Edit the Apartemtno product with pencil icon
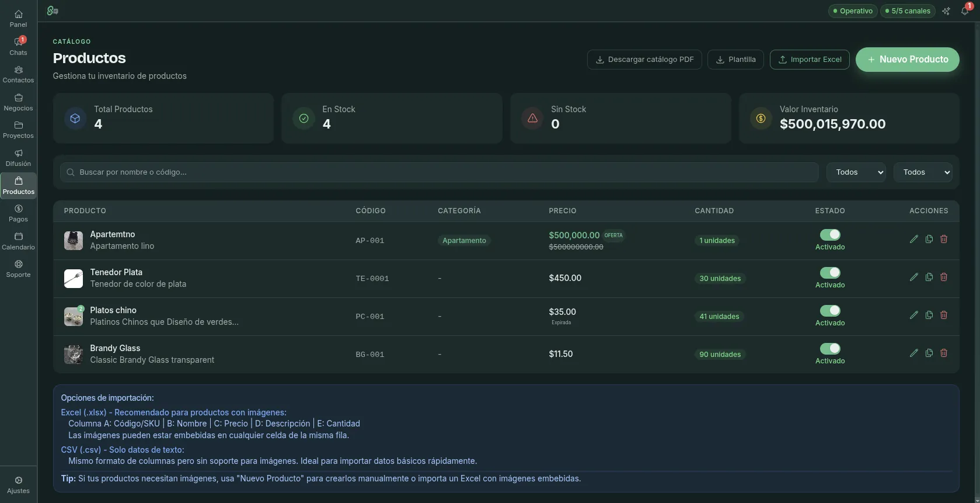 click(913, 239)
